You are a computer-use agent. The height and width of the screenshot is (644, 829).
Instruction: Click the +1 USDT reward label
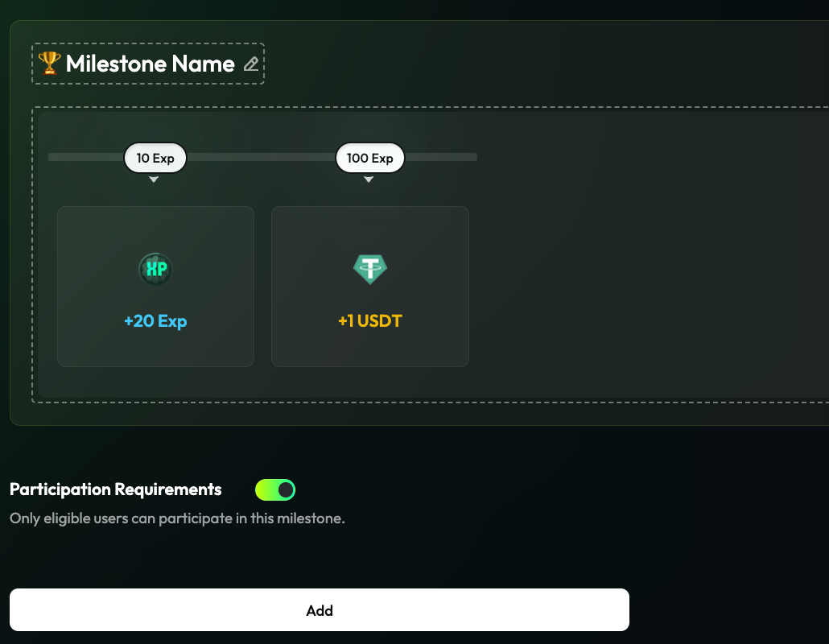point(369,321)
